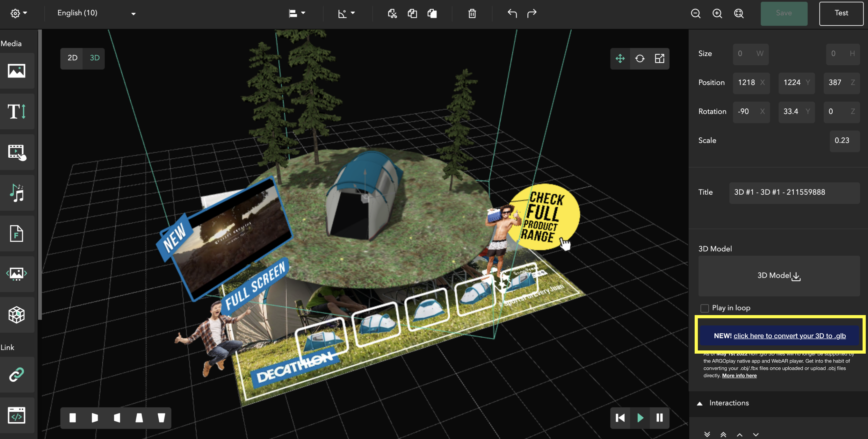The height and width of the screenshot is (439, 868).
Task: Add a 3D model cube element
Action: pos(17,315)
